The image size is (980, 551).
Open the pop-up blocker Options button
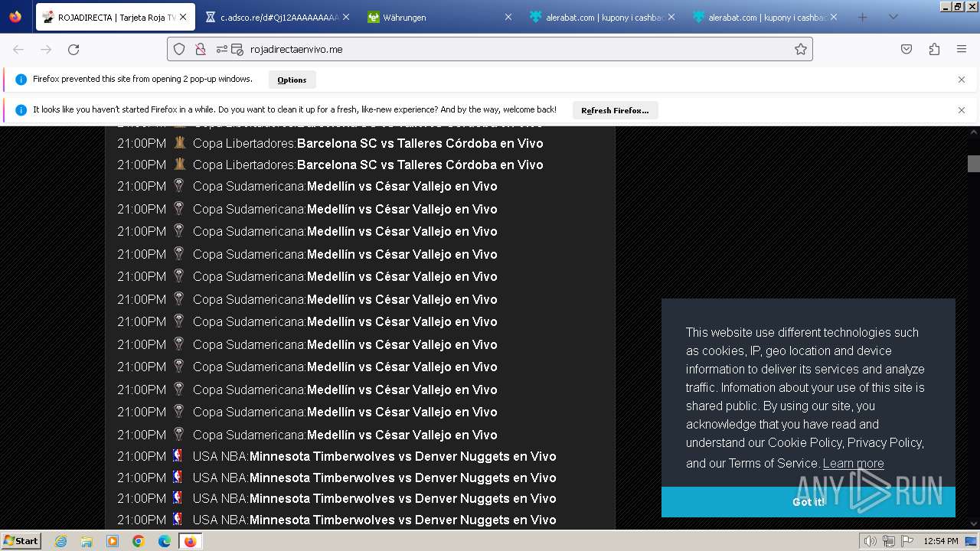[292, 80]
